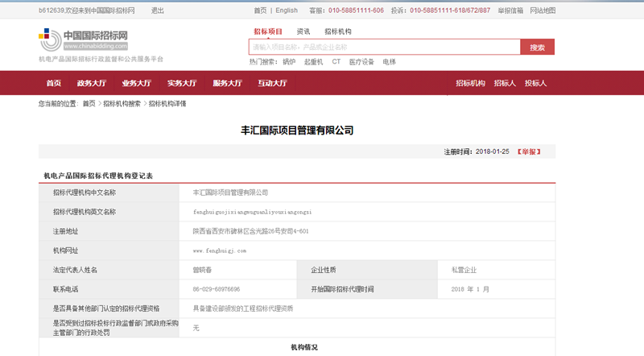Open the 业务大厅 menu
Image resolution: width=644 pixels, height=356 pixels.
(137, 83)
